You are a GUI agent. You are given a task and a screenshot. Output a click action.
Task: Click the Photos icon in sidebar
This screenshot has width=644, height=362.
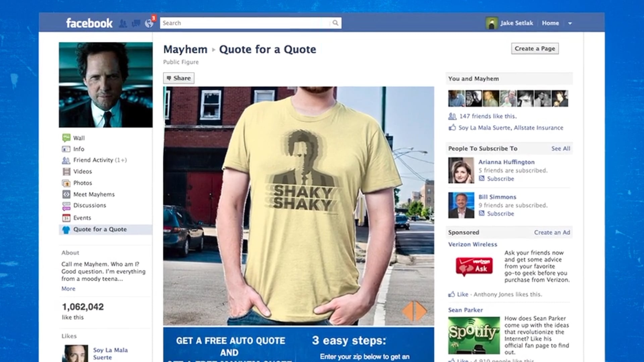(x=66, y=183)
